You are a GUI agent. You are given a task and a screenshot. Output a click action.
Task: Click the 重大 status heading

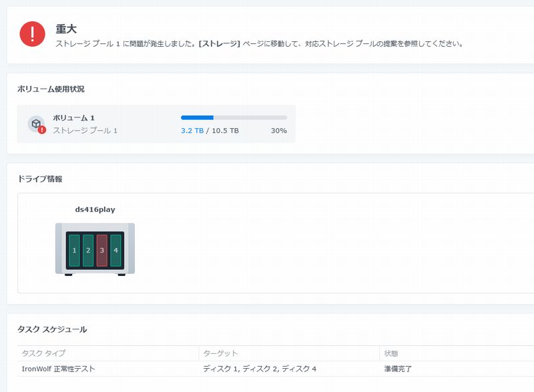[66, 29]
